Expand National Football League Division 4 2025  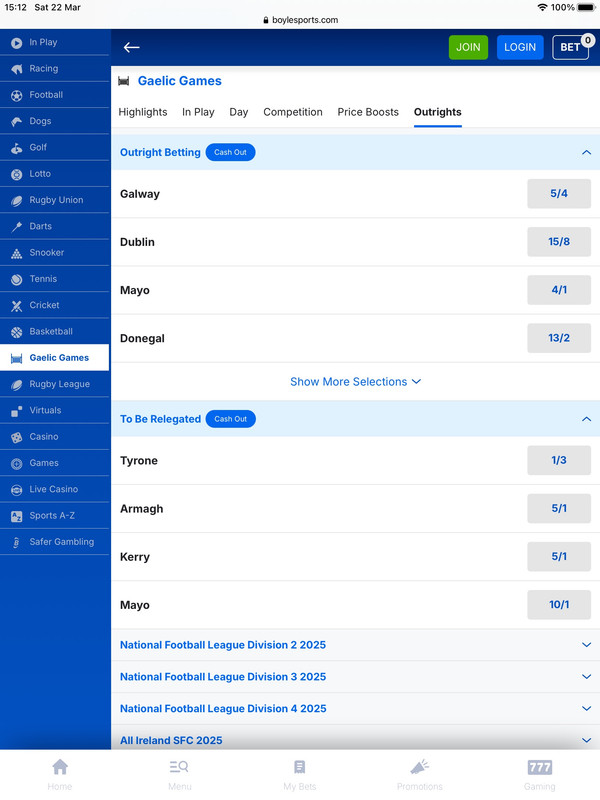[x=356, y=709]
